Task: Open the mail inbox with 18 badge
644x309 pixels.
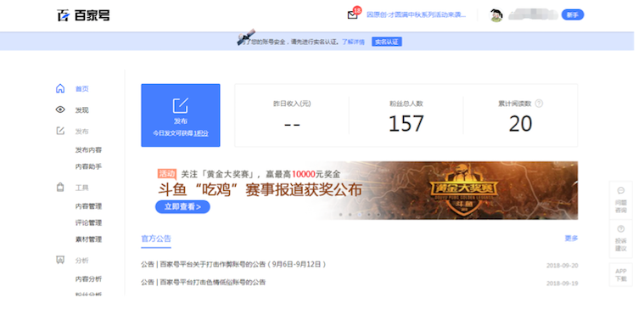Action: click(353, 14)
